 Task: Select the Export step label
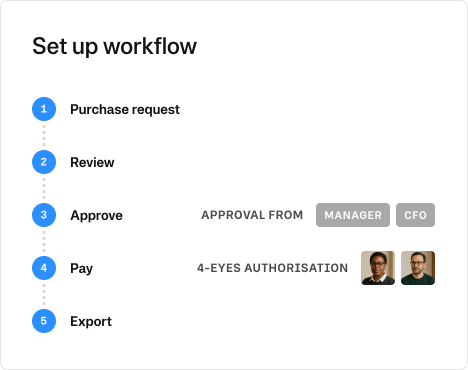[x=91, y=322]
